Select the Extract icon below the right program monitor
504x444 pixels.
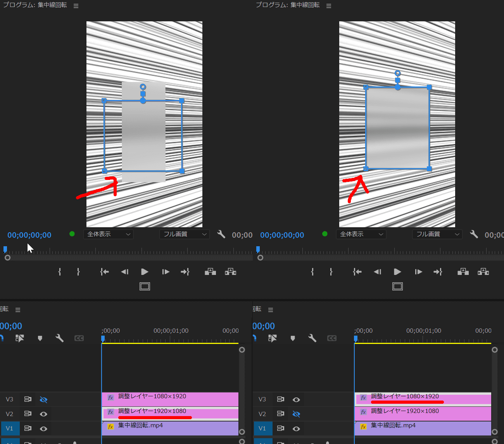coord(483,271)
